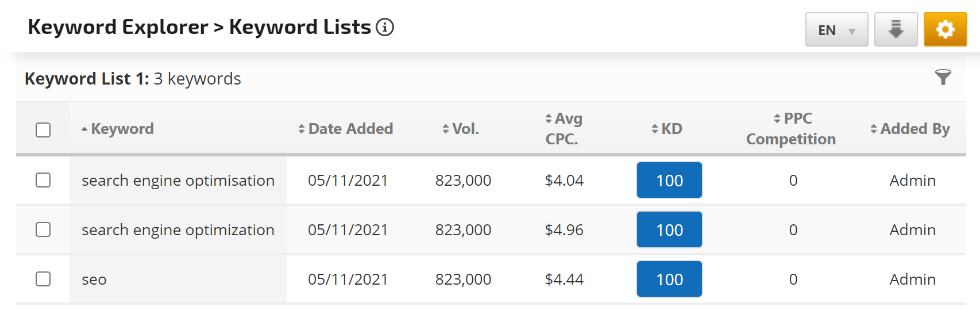The width and height of the screenshot is (980, 314).
Task: Open the EN language dropdown
Action: (x=836, y=29)
